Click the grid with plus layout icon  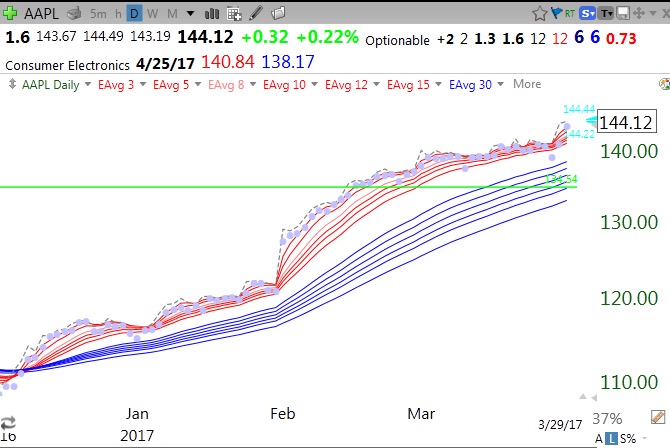tap(234, 14)
